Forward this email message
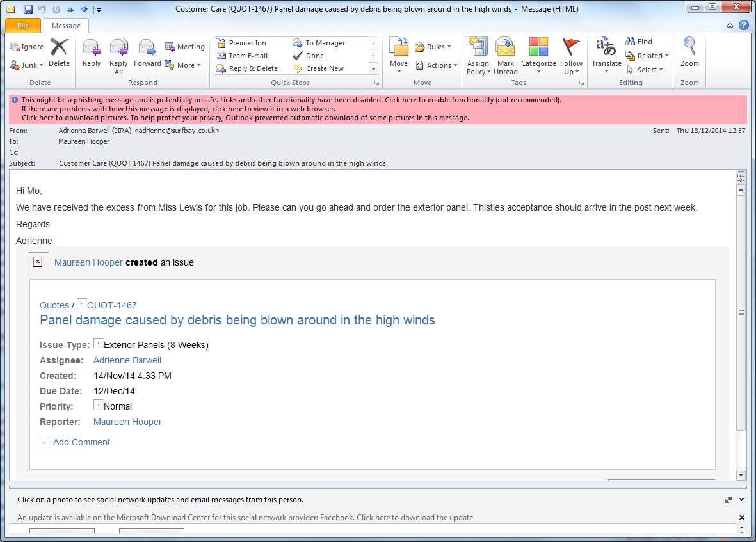The width and height of the screenshot is (756, 542). point(147,54)
